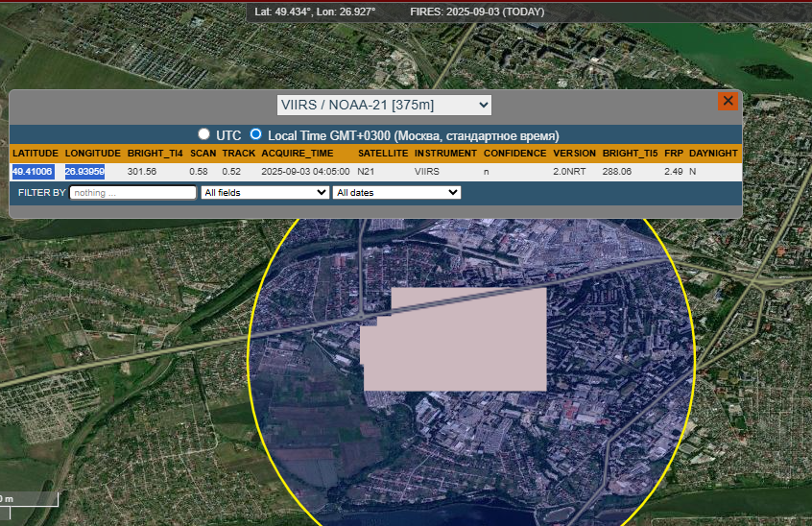
Task: Click instrument value VIIRS
Action: point(427,172)
